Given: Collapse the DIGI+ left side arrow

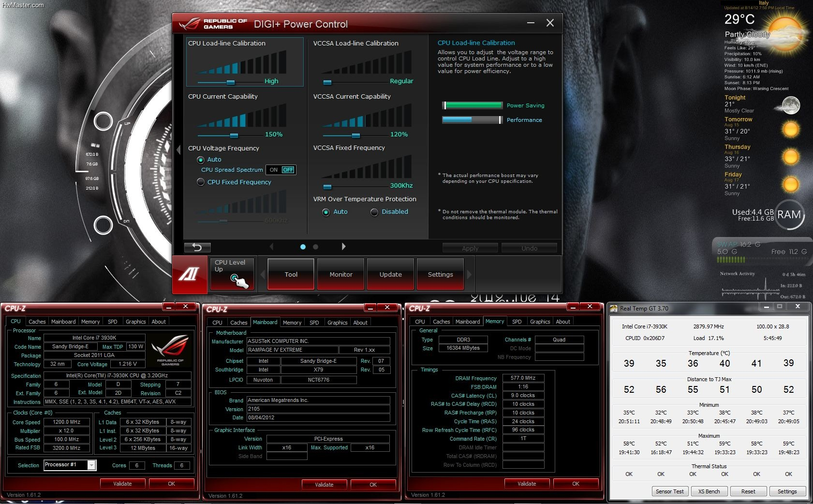Looking at the screenshot, I should click(178, 149).
